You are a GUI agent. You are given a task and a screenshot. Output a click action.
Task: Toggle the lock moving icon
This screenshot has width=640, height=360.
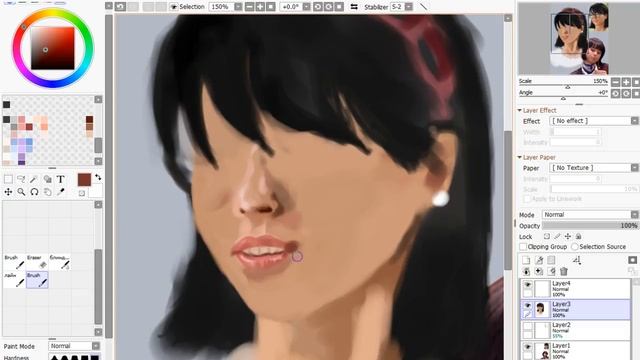click(568, 236)
